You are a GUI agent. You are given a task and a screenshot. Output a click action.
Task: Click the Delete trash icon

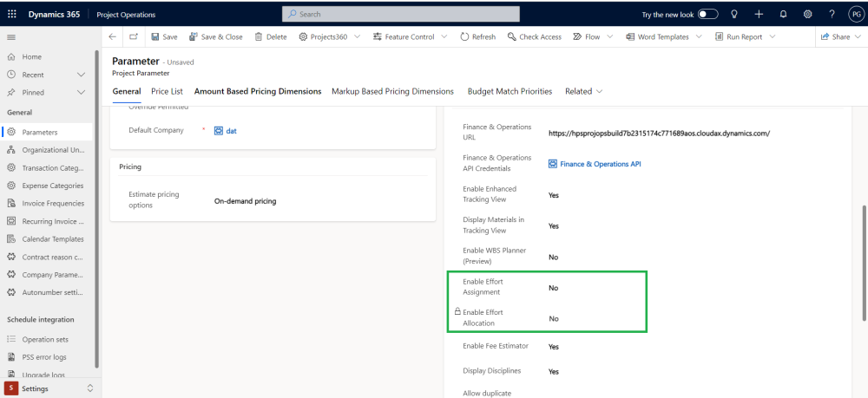pyautogui.click(x=259, y=37)
